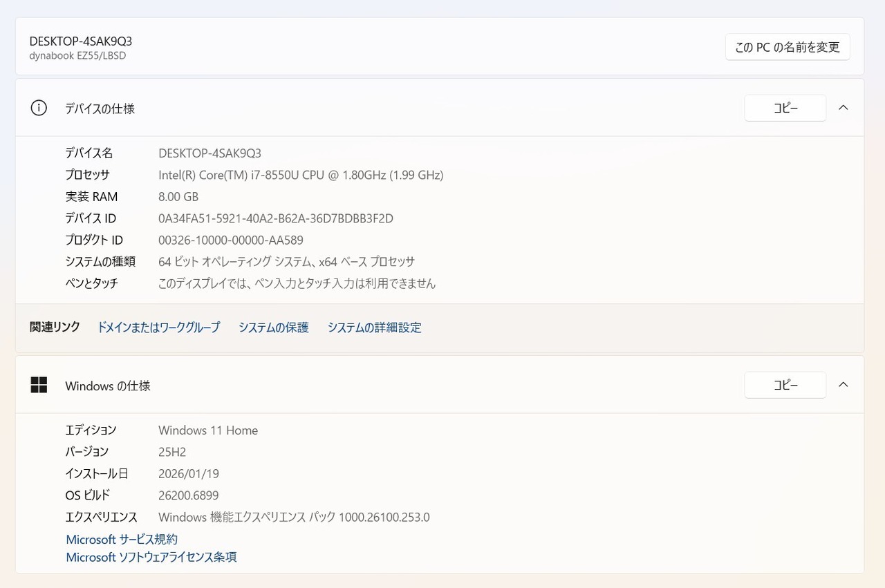The width and height of the screenshot is (885, 588).
Task: Collapse the デバイスの仕様 section chevron
Action: pos(843,108)
